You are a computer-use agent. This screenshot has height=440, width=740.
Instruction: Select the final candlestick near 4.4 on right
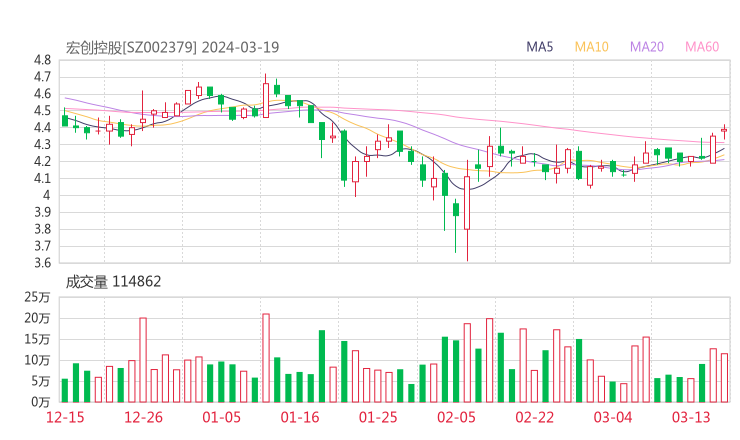(x=724, y=131)
